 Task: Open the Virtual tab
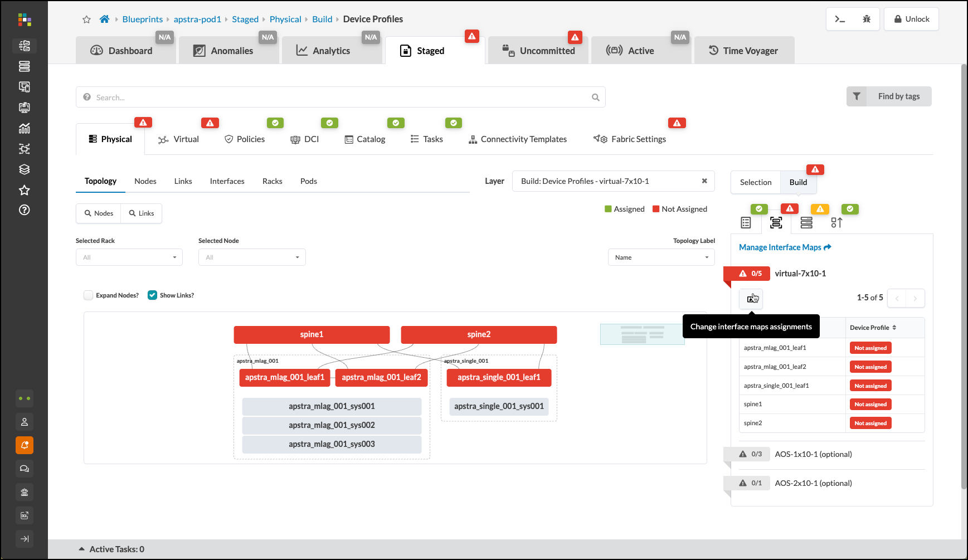pos(179,139)
